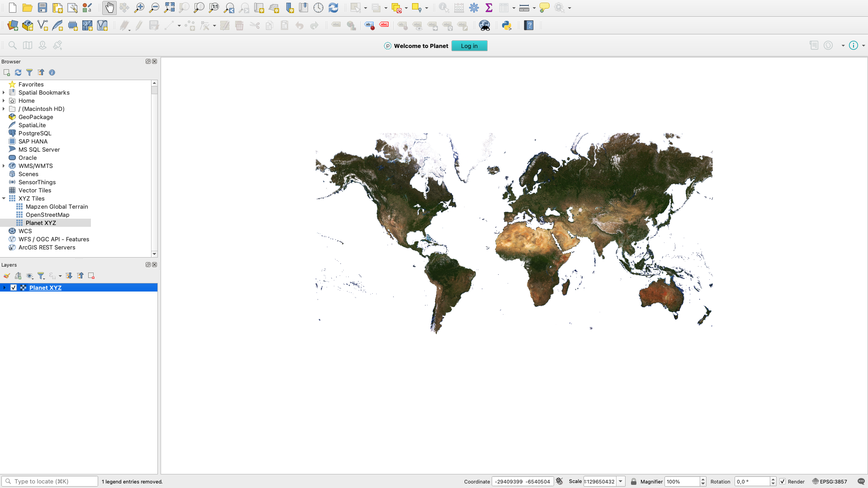Open the Planet info dropdown arrow
Image resolution: width=868 pixels, height=488 pixels.
pos(863,46)
